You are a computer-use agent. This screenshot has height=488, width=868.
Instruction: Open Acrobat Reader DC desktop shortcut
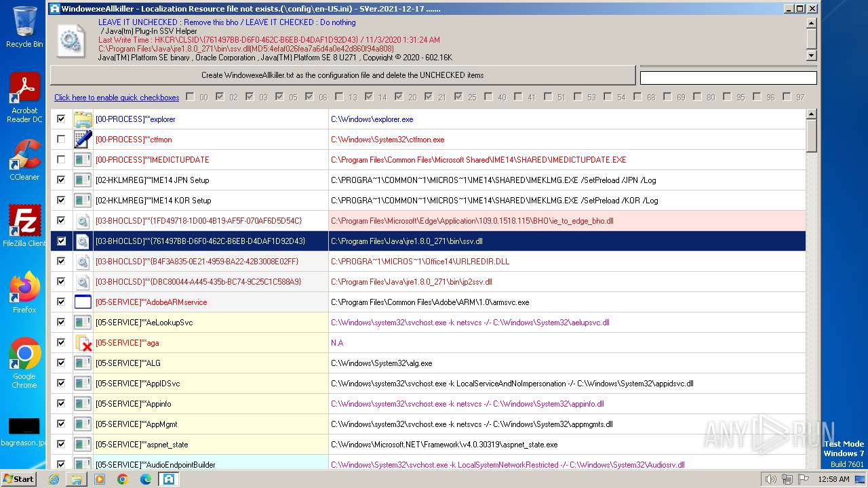click(x=25, y=98)
